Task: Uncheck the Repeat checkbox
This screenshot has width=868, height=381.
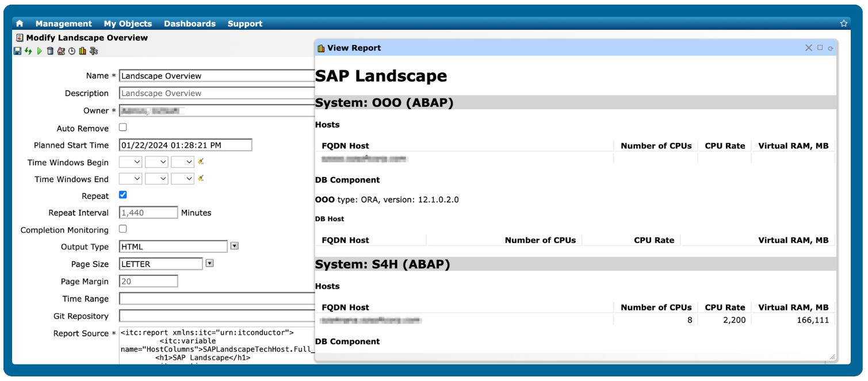Action: point(123,195)
